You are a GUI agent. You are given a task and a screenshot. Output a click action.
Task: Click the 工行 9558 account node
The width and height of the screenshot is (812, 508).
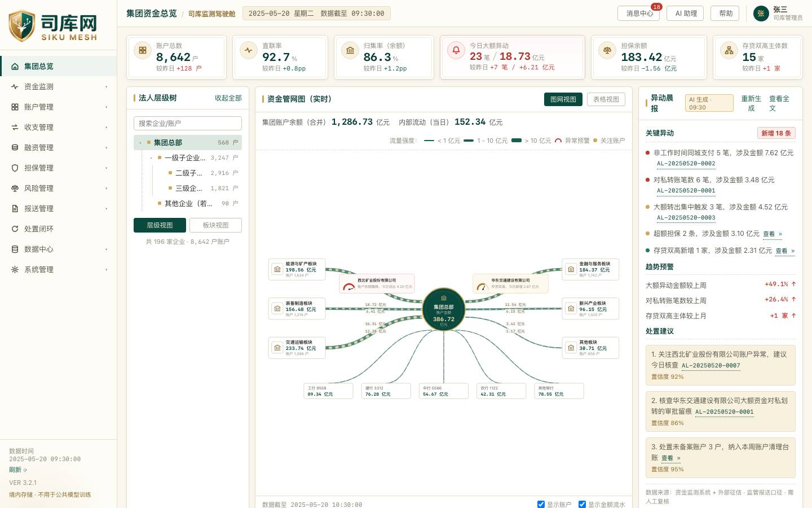point(328,391)
